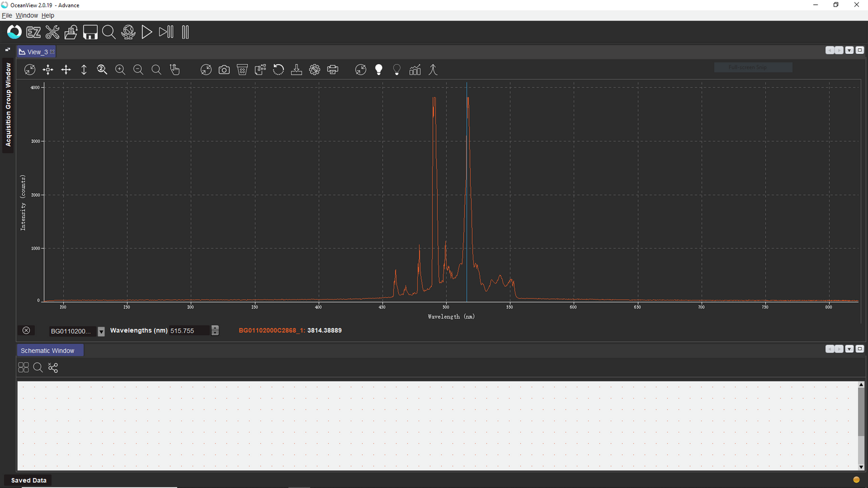Click the trash bin delete overlays icon

click(242, 70)
